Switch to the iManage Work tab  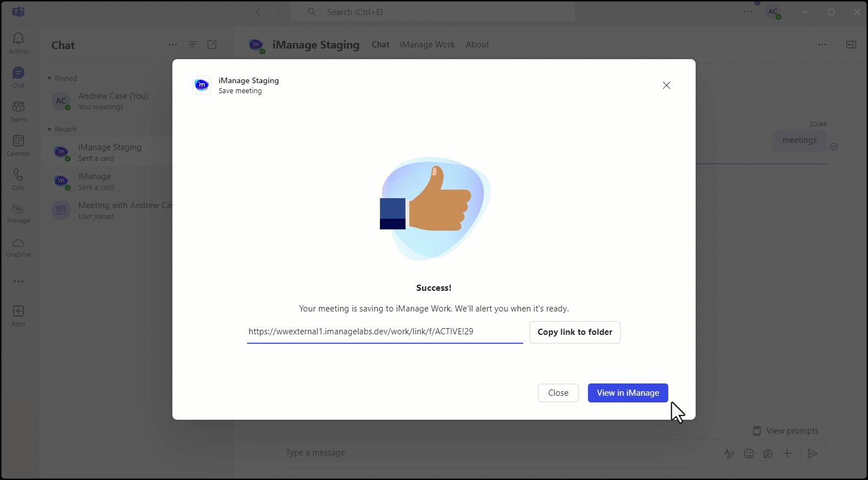[427, 45]
